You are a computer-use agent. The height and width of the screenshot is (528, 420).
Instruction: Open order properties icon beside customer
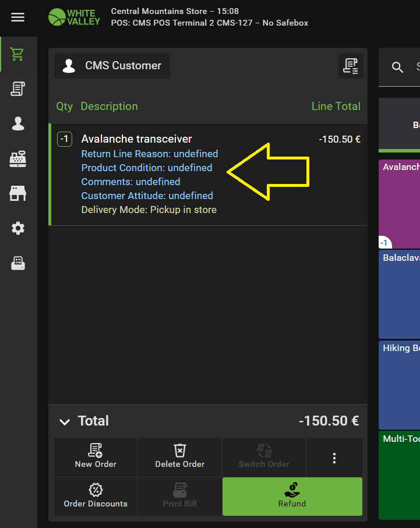351,66
